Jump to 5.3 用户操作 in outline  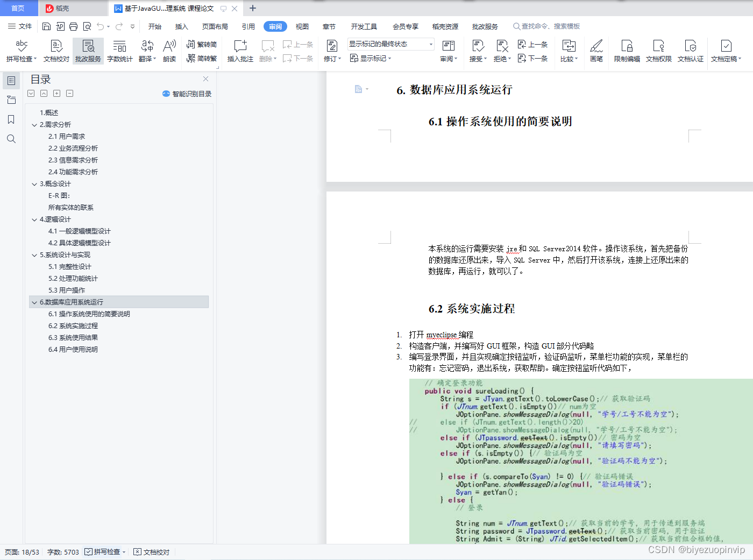[67, 290]
